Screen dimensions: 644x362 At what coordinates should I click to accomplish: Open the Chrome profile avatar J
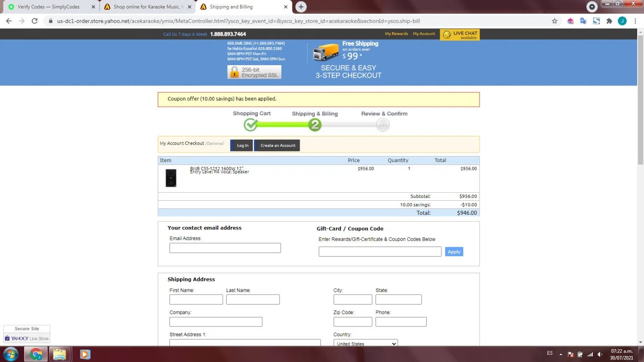[x=622, y=21]
